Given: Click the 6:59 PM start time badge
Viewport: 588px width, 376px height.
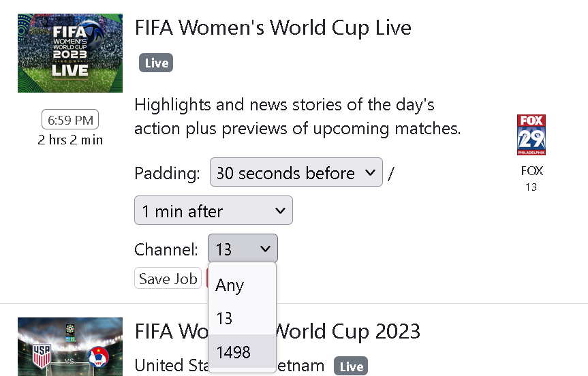Looking at the screenshot, I should (x=70, y=120).
